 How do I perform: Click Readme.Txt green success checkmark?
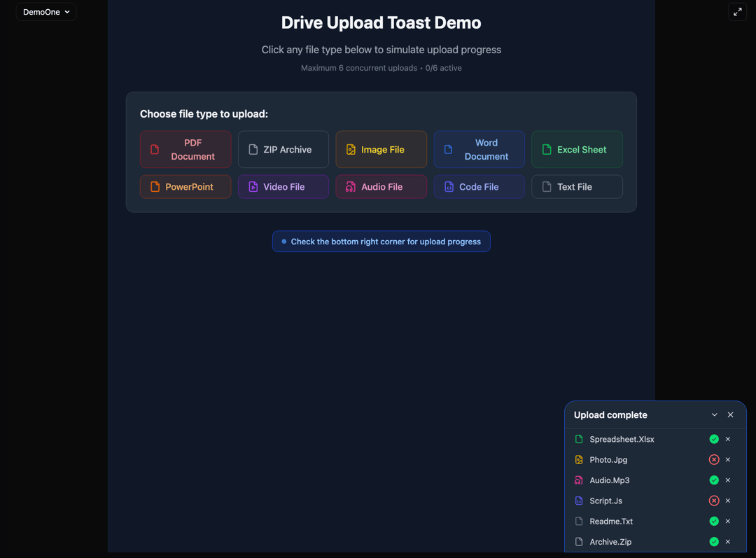tap(714, 522)
